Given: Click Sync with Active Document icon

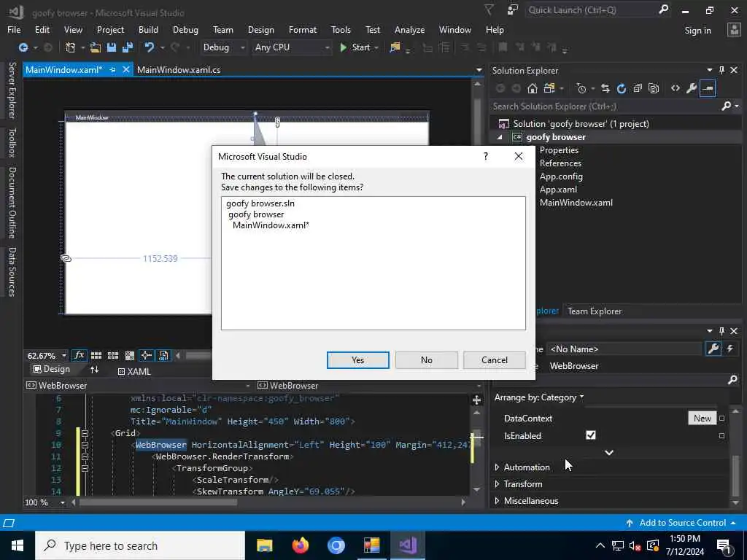Looking at the screenshot, I should pos(605,88).
